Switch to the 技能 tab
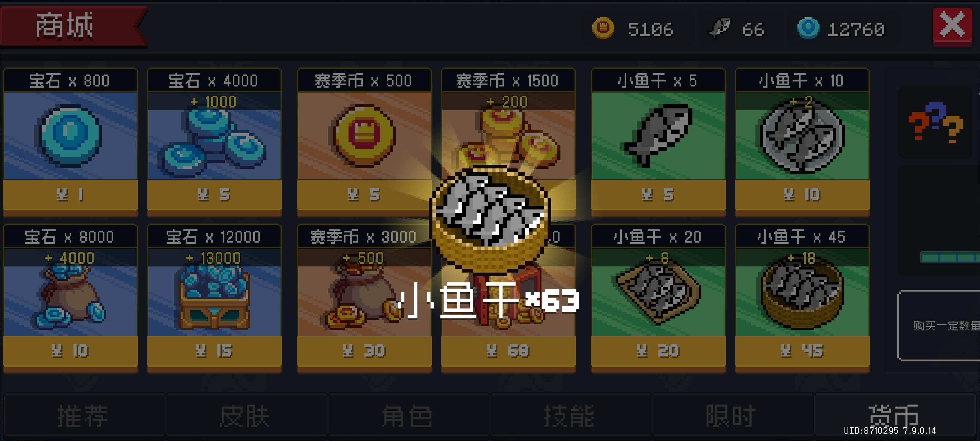This screenshot has height=441, width=980. [570, 415]
